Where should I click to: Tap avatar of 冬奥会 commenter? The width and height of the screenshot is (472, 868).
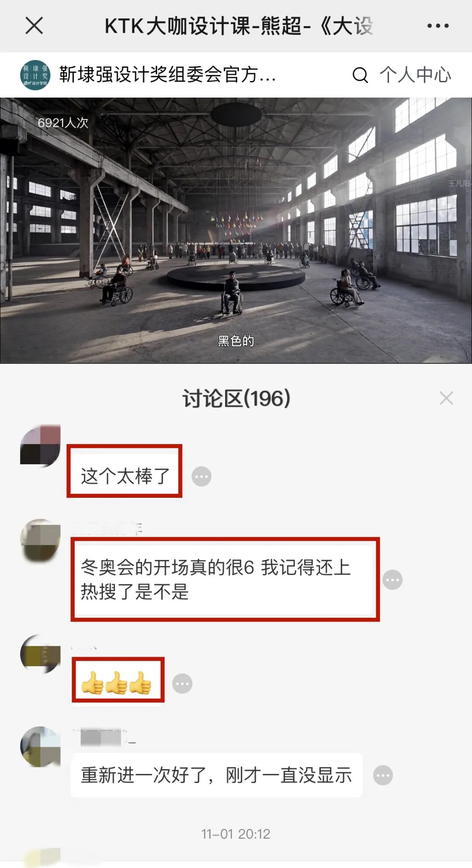[40, 539]
